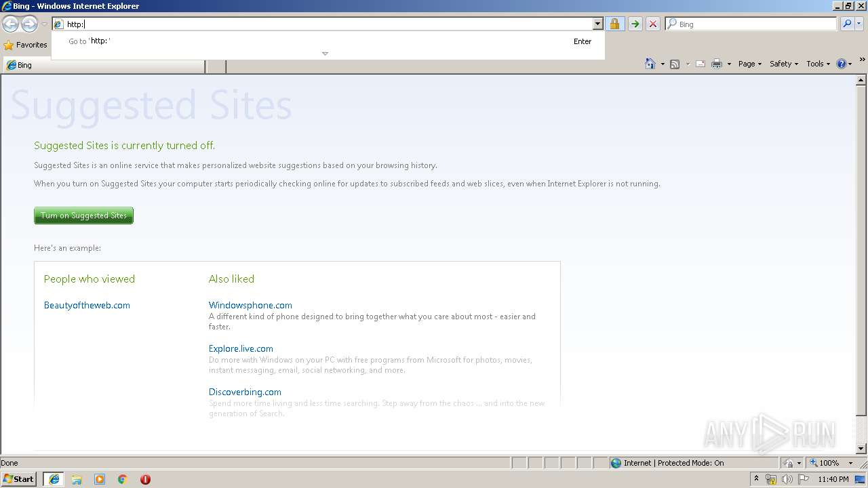Viewport: 868px width, 488px height.
Task: Open the Print options dropdown arrow
Action: point(729,64)
